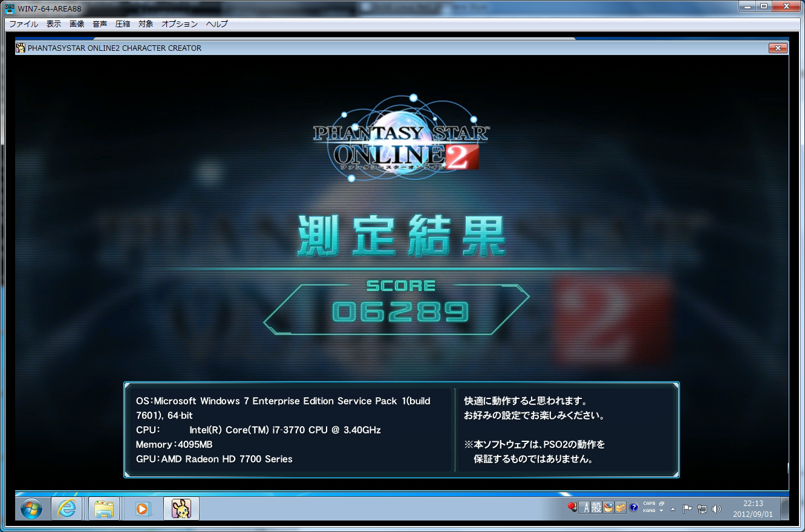
Task: Click the CPU line showing Core i7-3770
Action: pyautogui.click(x=258, y=430)
